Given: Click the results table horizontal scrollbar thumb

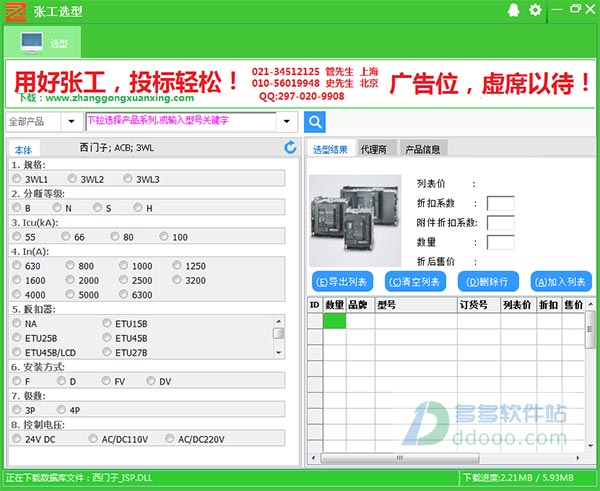Looking at the screenshot, I should coord(400,458).
